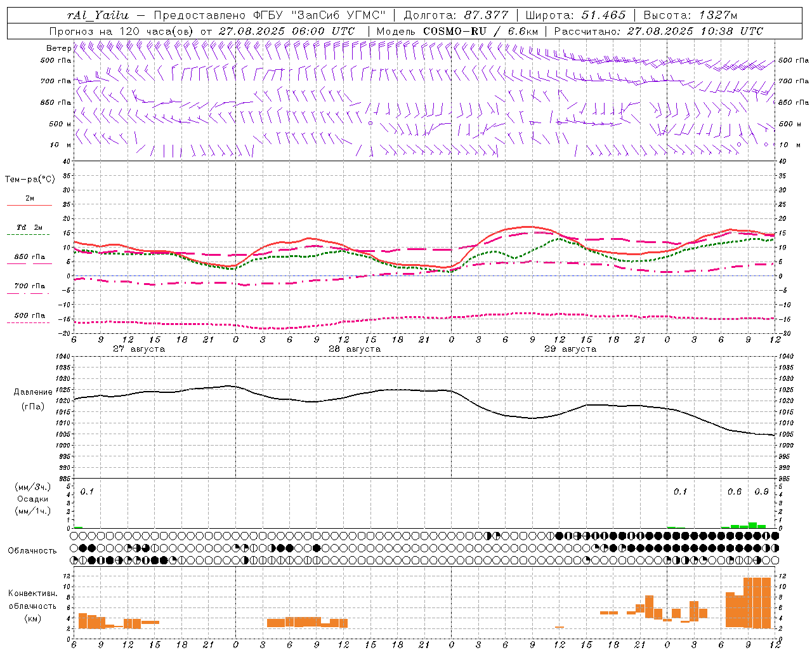Click the Облачность cloud cover label
812x650 pixels.
pos(32,550)
